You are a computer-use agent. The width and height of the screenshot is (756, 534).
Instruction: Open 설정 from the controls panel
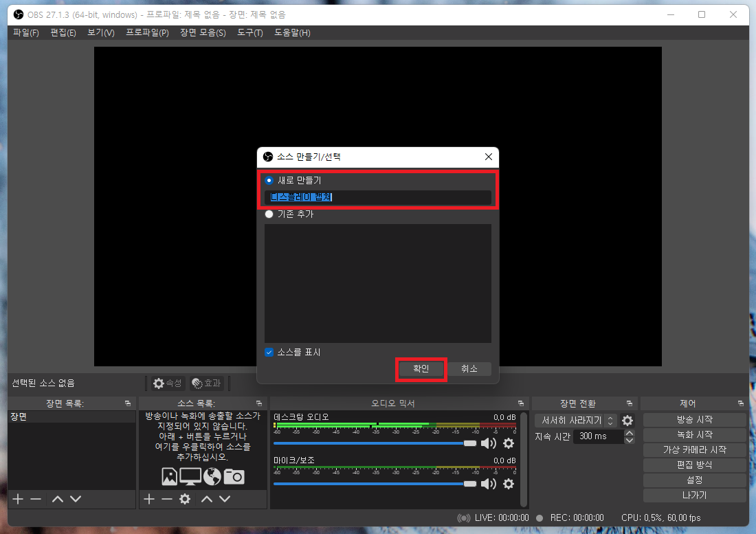click(694, 480)
